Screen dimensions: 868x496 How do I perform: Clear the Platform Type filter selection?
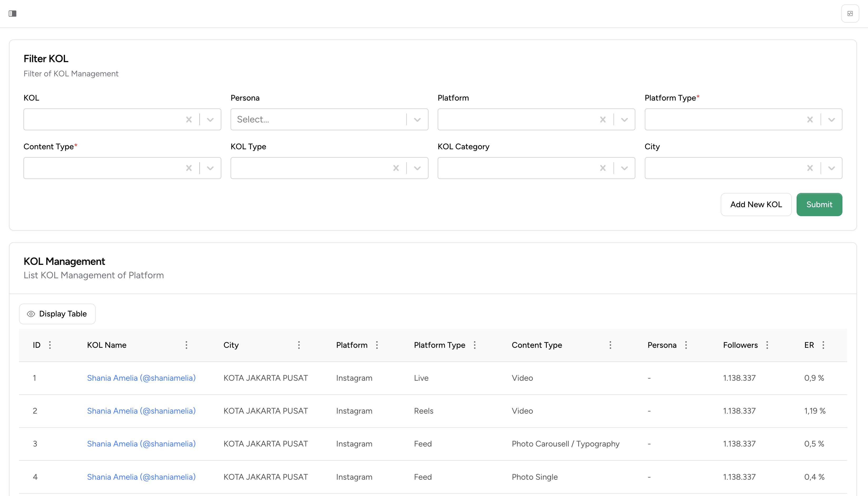pyautogui.click(x=810, y=120)
